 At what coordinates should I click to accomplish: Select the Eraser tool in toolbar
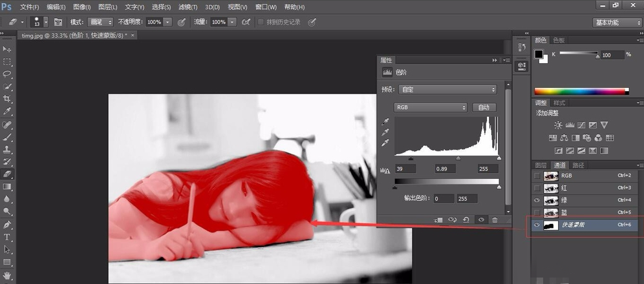click(7, 174)
